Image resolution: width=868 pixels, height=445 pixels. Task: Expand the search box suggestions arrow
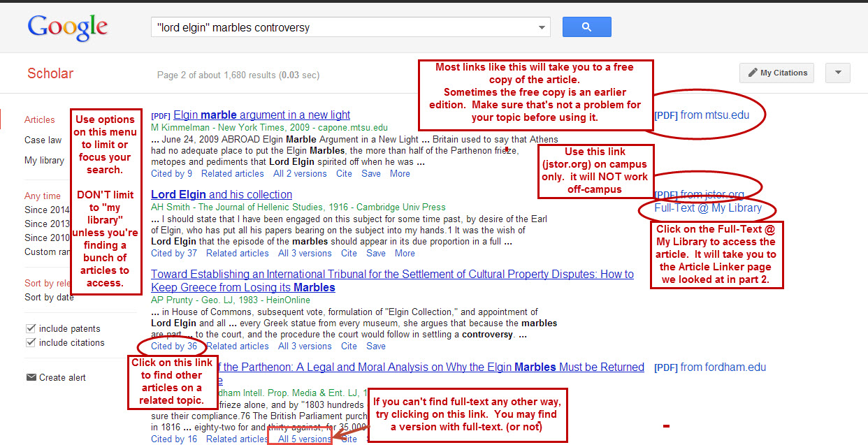(x=542, y=28)
